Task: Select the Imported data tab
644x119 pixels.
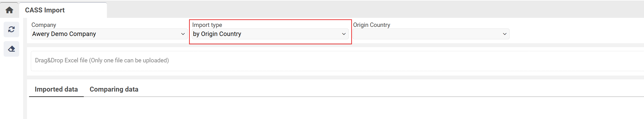Action: [x=56, y=89]
